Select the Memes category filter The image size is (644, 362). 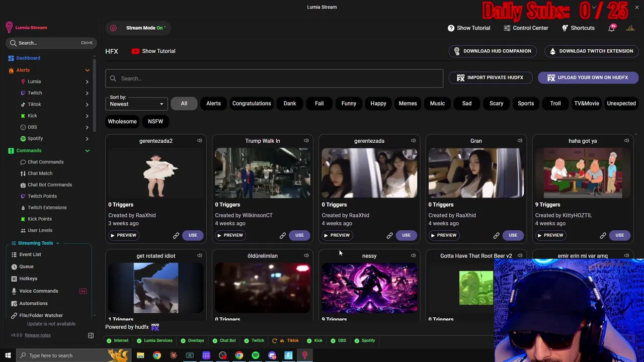pos(408,104)
